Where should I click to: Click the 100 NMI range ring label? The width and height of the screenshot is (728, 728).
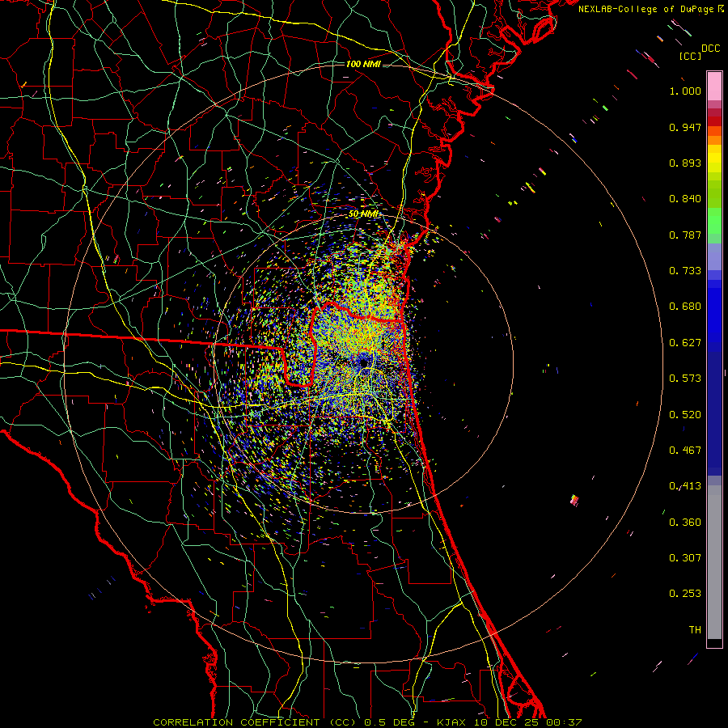(x=363, y=64)
